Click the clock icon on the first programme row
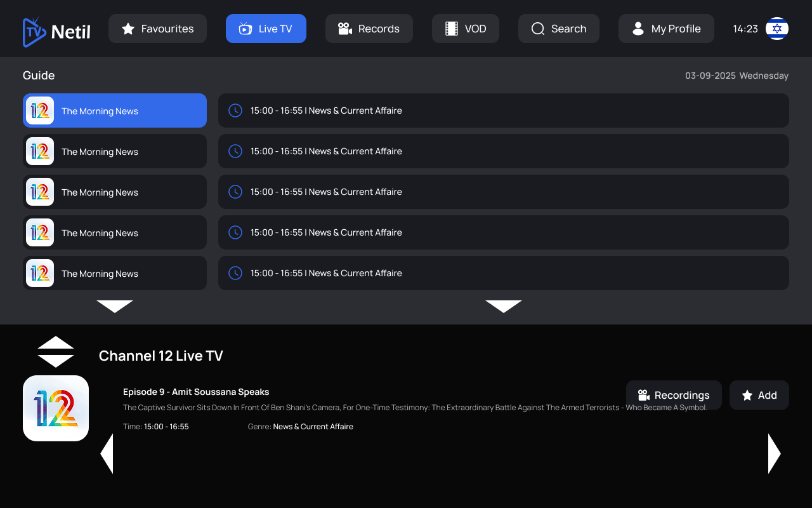Screen dimensions: 812x508 [x=235, y=110]
